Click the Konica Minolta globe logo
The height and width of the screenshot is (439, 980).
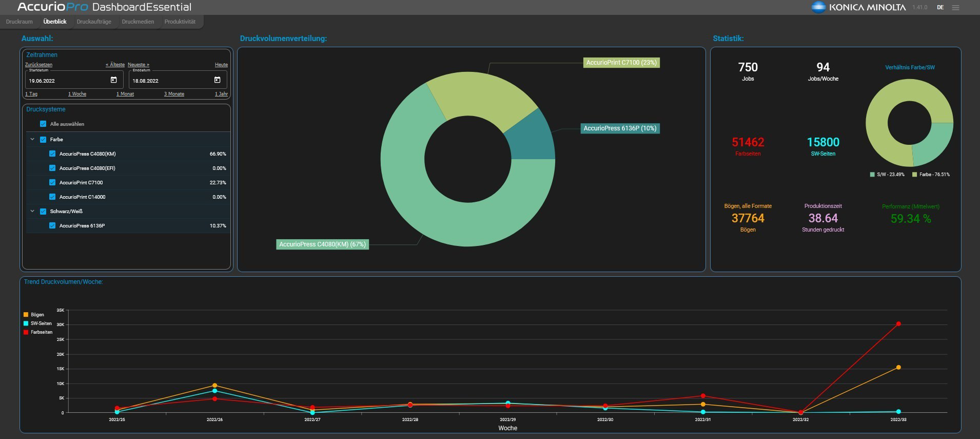[818, 7]
